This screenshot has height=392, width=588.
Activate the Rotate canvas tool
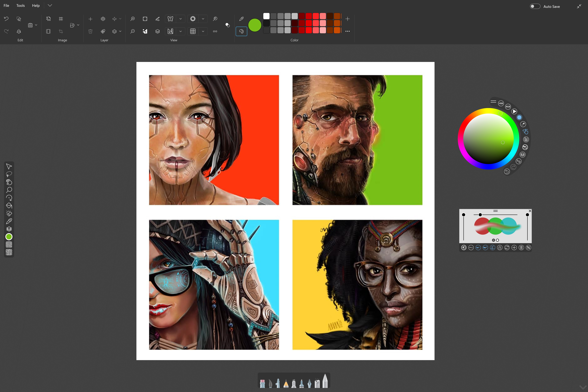pos(9,198)
